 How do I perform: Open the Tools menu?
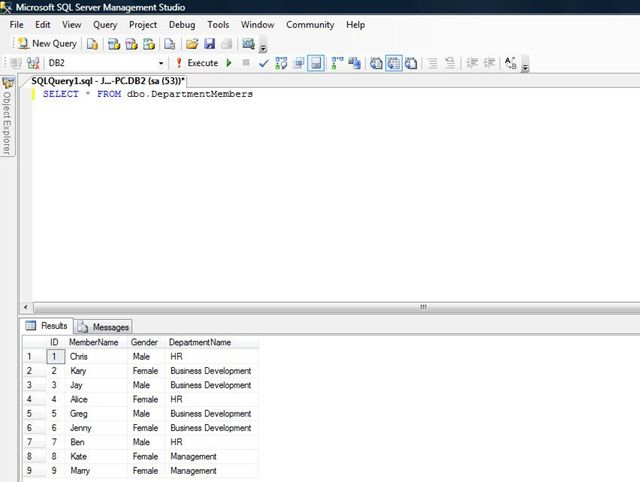point(218,25)
